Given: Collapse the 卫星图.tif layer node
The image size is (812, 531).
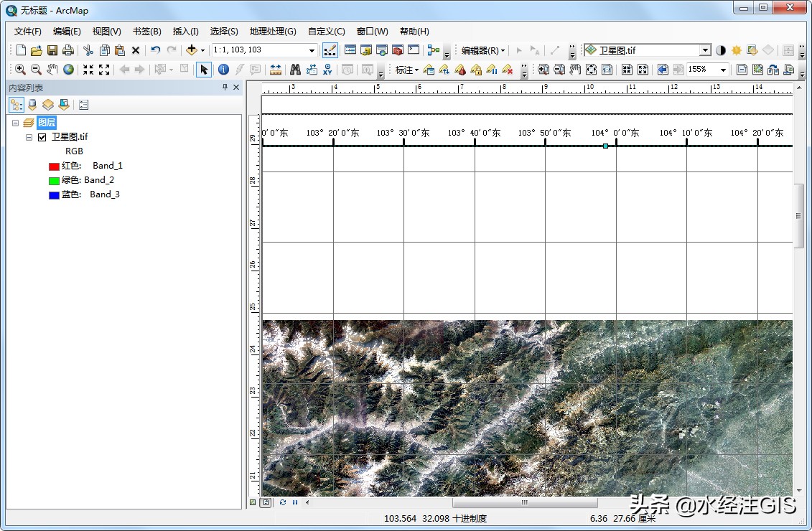Looking at the screenshot, I should click(x=29, y=137).
